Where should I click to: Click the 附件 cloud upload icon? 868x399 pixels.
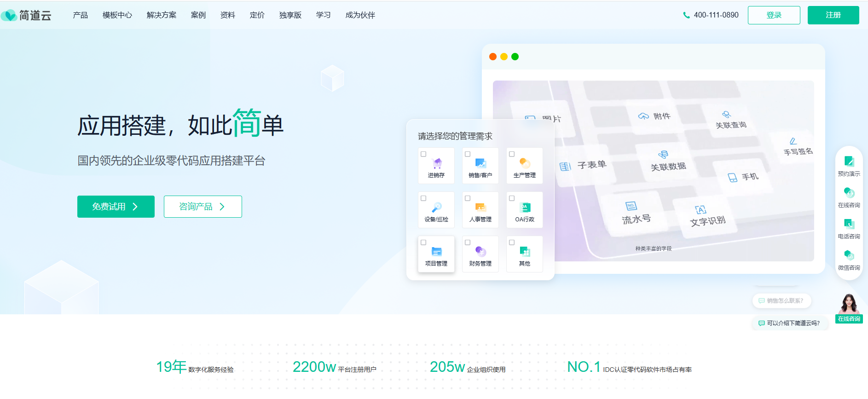click(643, 116)
